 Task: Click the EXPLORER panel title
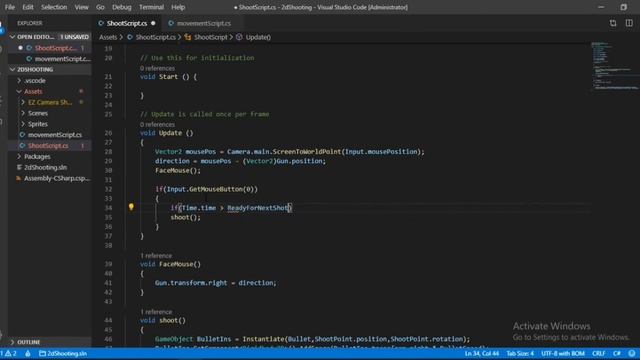(x=30, y=23)
